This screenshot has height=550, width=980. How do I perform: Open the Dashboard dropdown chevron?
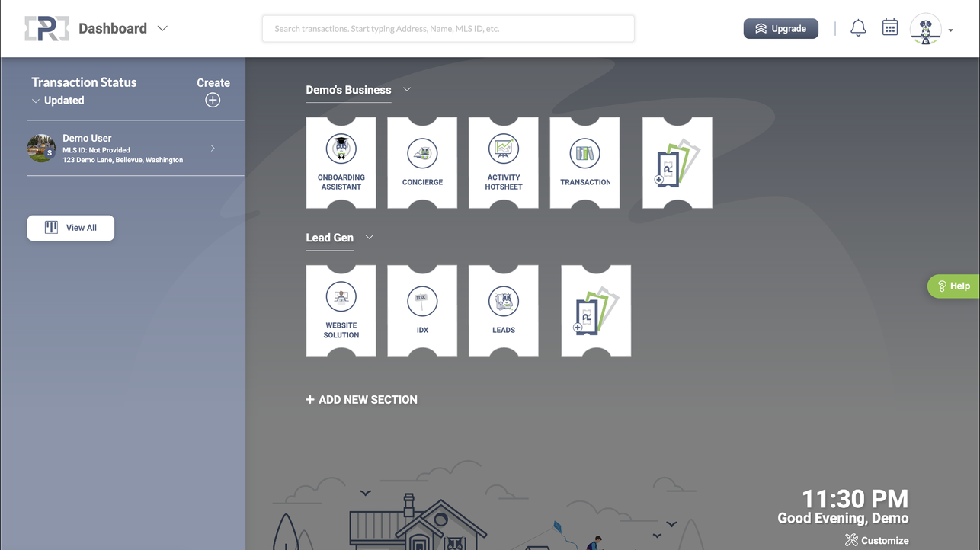pos(162,28)
